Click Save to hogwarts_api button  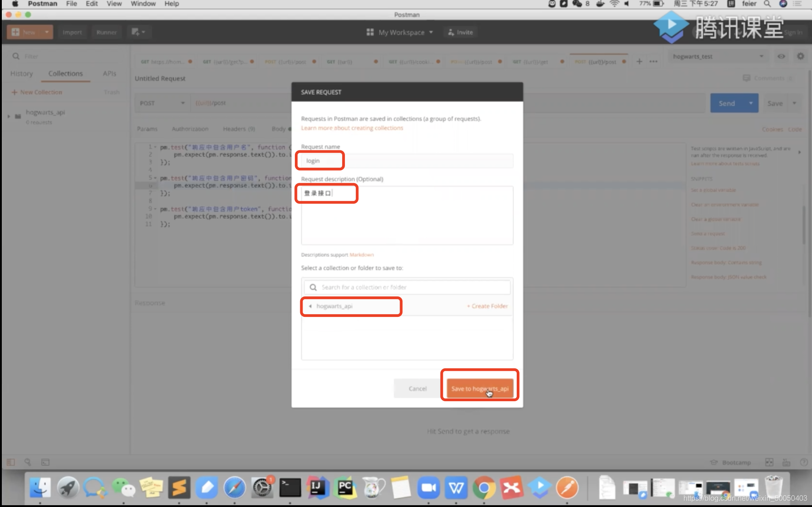click(x=480, y=388)
